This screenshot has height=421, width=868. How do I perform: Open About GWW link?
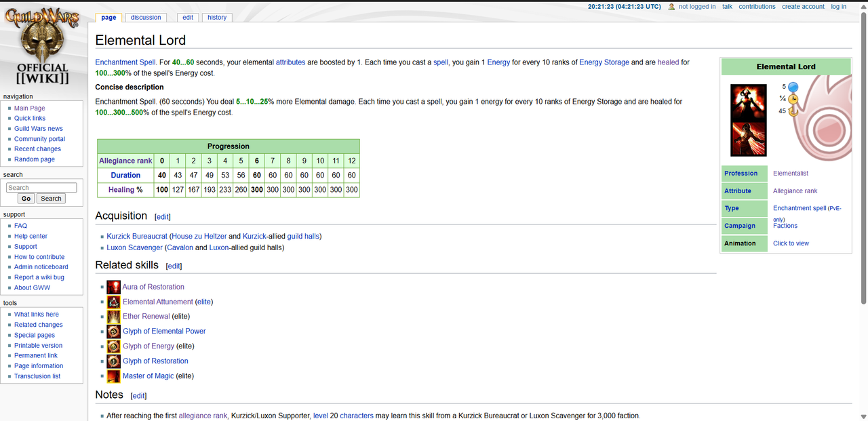click(32, 287)
